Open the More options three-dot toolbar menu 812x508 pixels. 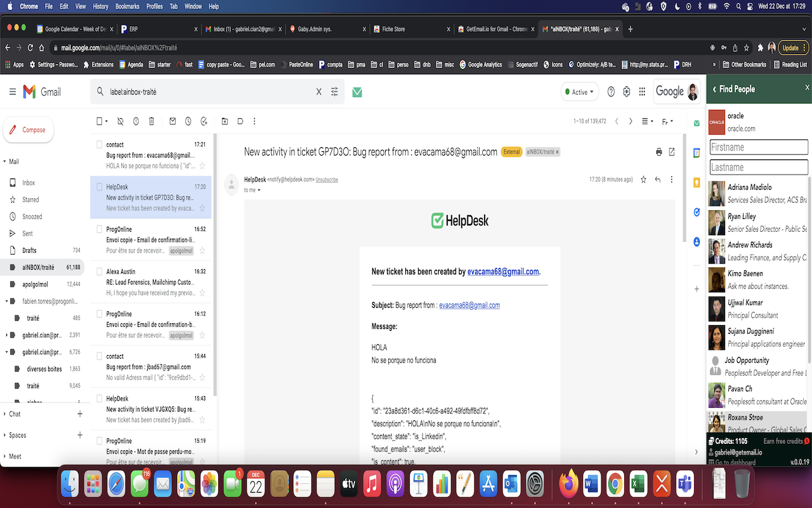point(254,121)
